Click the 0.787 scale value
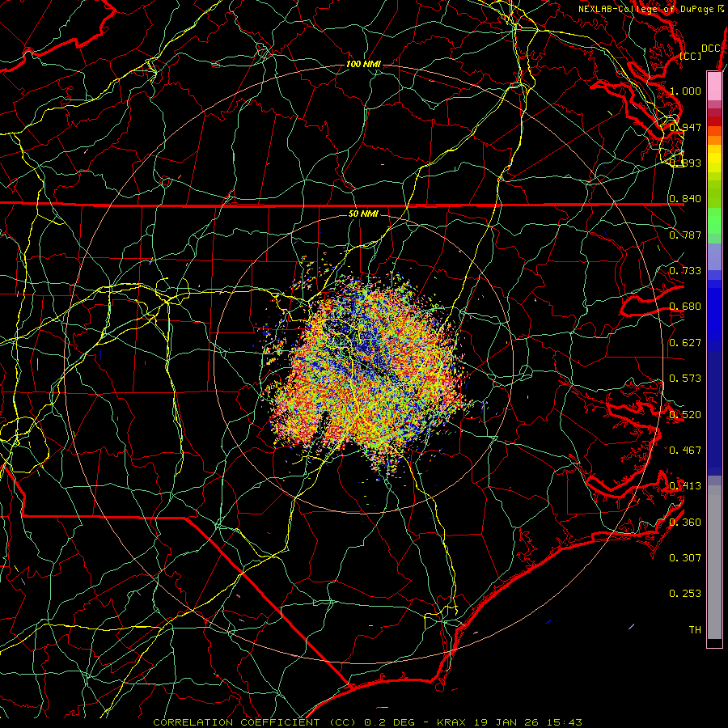Image resolution: width=728 pixels, height=728 pixels. pos(685,235)
